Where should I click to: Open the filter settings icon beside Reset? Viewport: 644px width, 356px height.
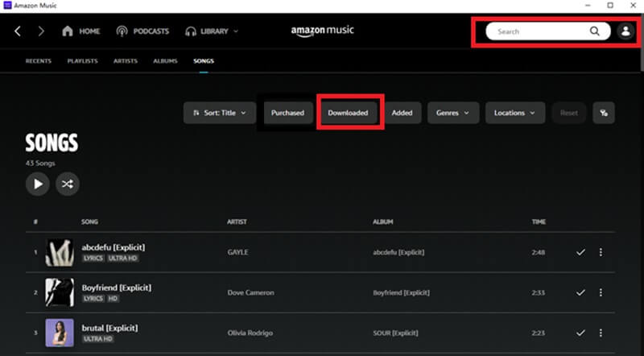pos(604,113)
